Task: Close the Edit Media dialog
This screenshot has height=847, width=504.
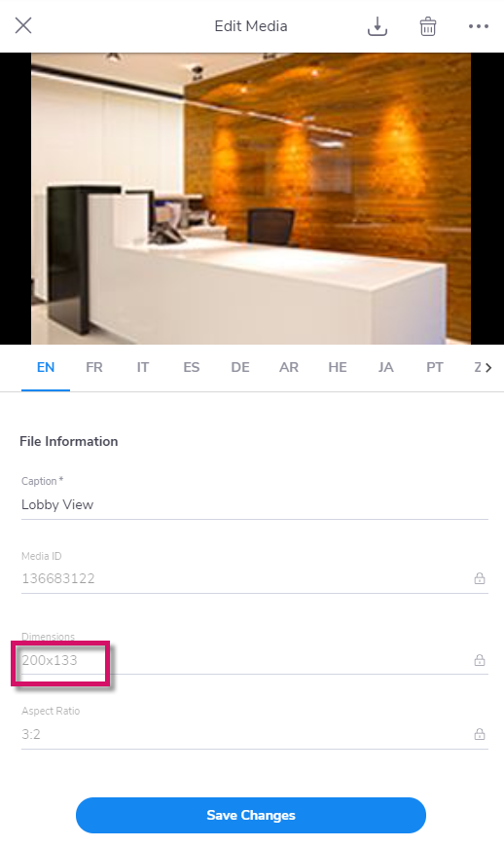Action: (23, 25)
